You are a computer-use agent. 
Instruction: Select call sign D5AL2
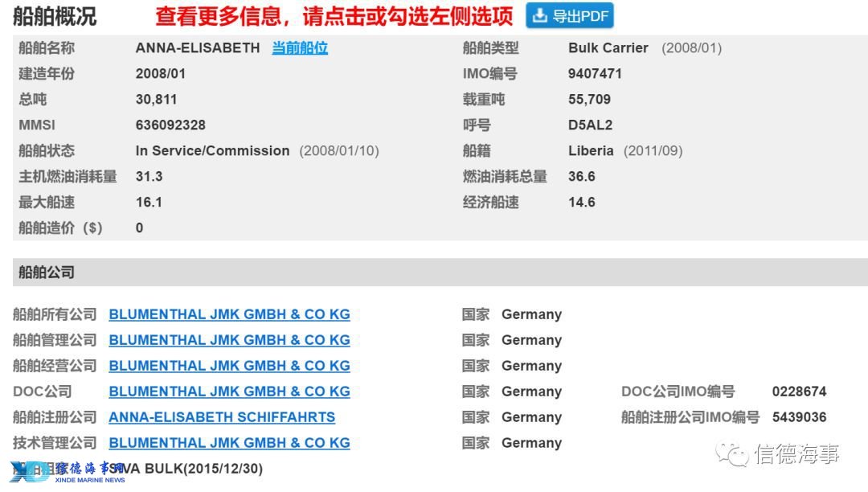point(590,125)
